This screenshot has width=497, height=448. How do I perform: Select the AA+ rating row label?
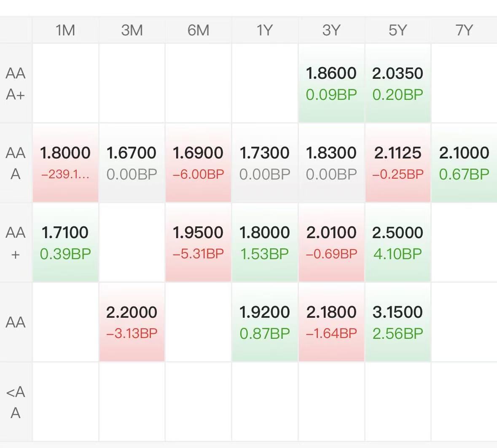pyautogui.click(x=16, y=243)
